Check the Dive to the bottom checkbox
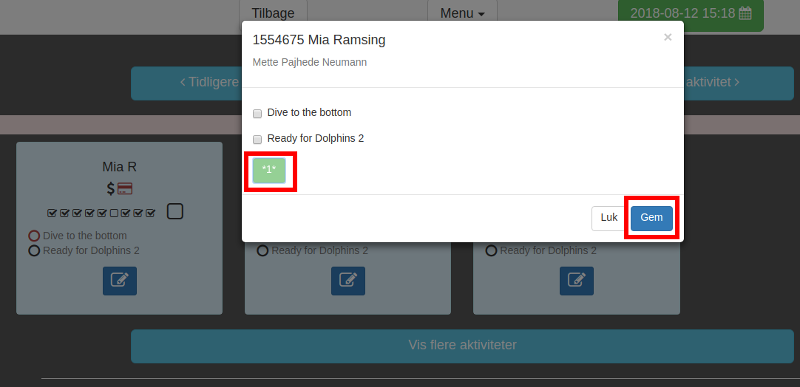This screenshot has height=387, width=800. pyautogui.click(x=258, y=114)
